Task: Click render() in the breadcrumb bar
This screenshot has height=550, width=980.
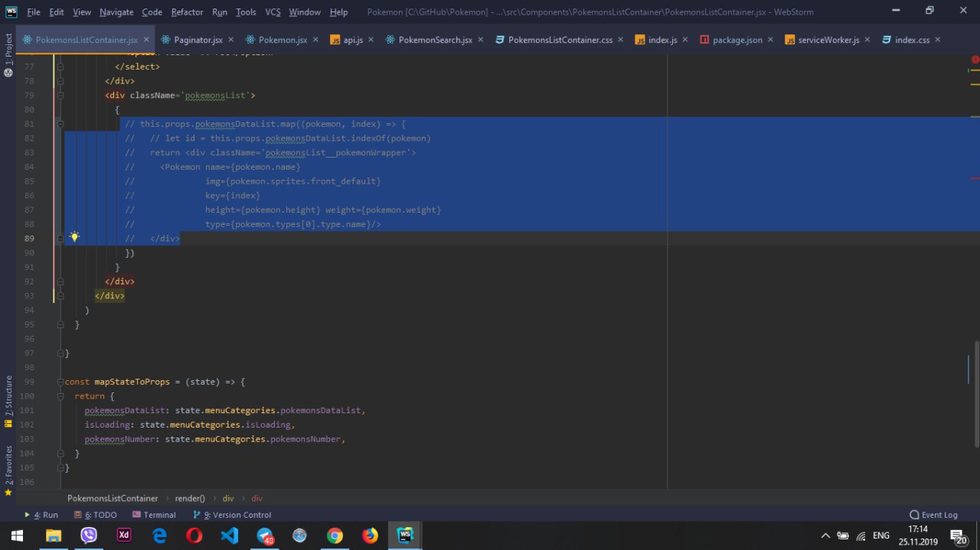Action: point(190,498)
